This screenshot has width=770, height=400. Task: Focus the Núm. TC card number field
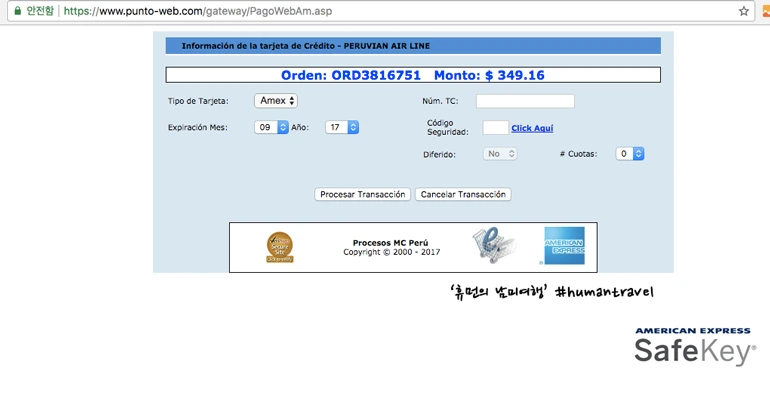coord(525,101)
